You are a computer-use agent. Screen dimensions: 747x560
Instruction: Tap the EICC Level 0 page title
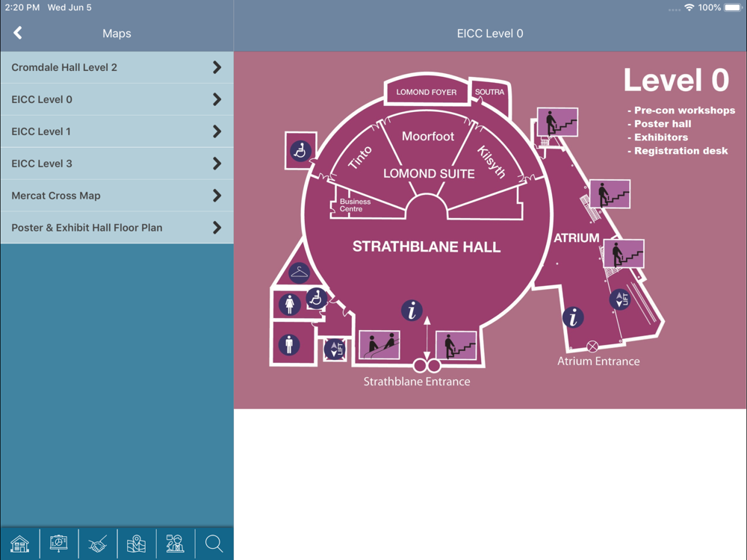490,34
